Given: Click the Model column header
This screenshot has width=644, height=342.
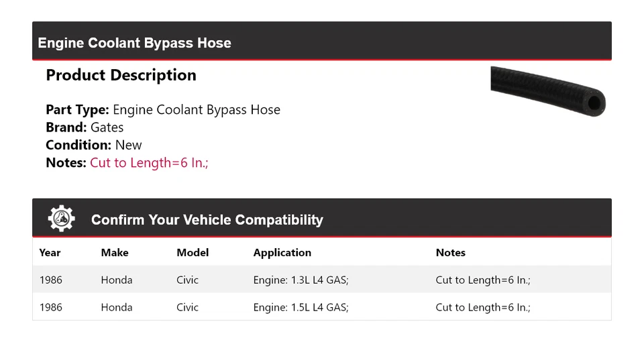Looking at the screenshot, I should pyautogui.click(x=193, y=253).
